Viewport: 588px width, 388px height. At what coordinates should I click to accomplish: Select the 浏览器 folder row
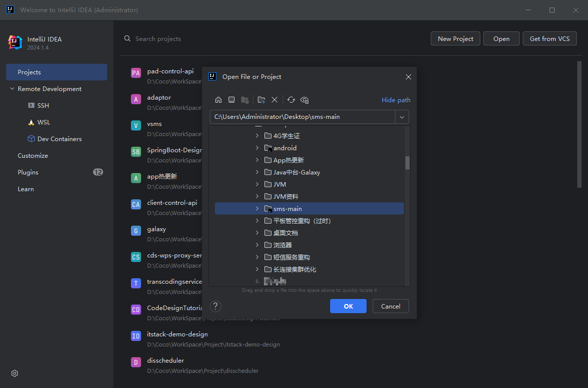[309, 245]
